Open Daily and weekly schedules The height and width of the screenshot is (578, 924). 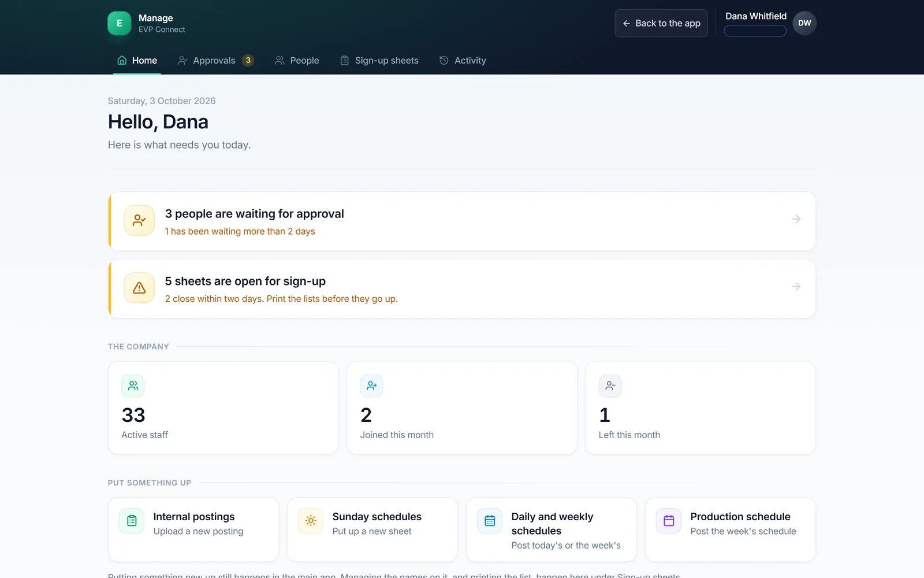pyautogui.click(x=552, y=529)
